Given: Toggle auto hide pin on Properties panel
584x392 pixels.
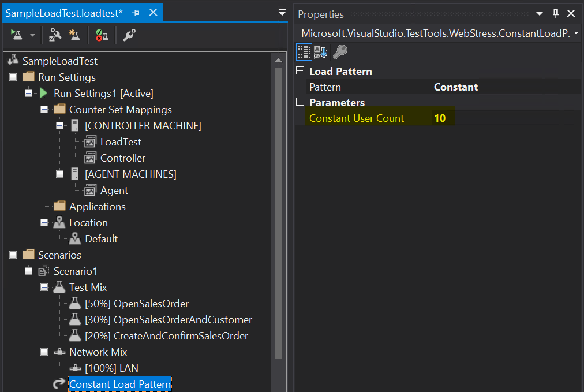Looking at the screenshot, I should point(556,14).
